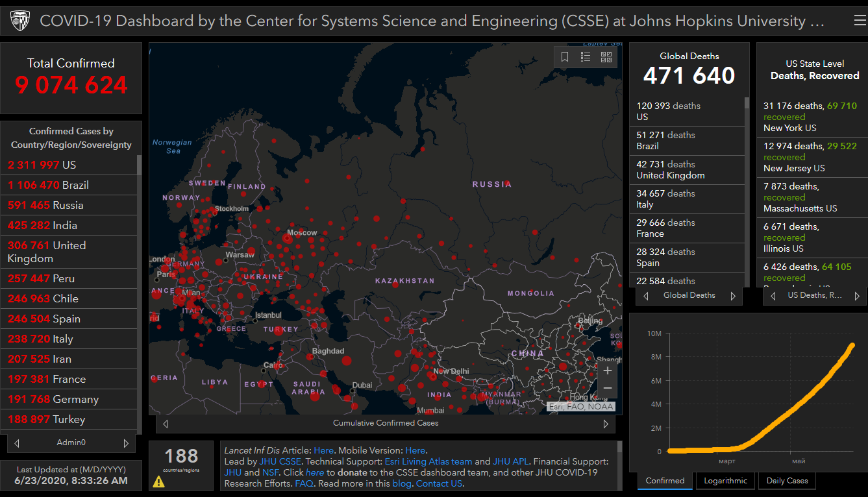
Task: Click left arrow beside US Deaths tab
Action: click(773, 296)
